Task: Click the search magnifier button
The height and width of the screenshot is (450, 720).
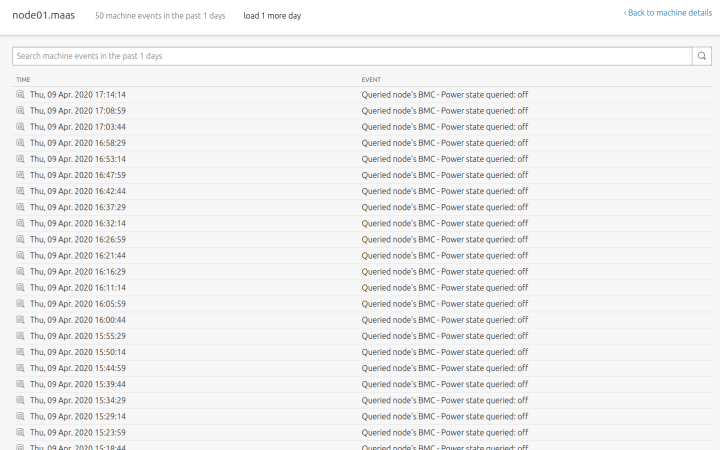Action: tap(702, 56)
